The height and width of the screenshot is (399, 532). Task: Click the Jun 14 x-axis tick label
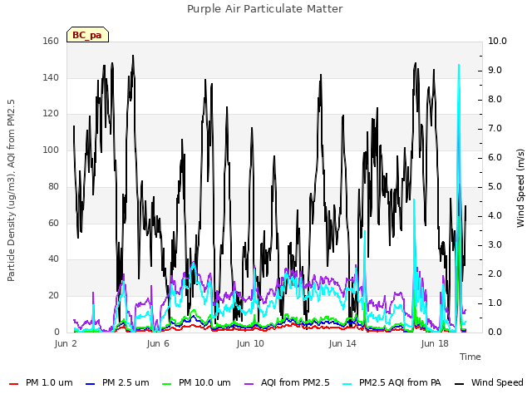(x=342, y=343)
